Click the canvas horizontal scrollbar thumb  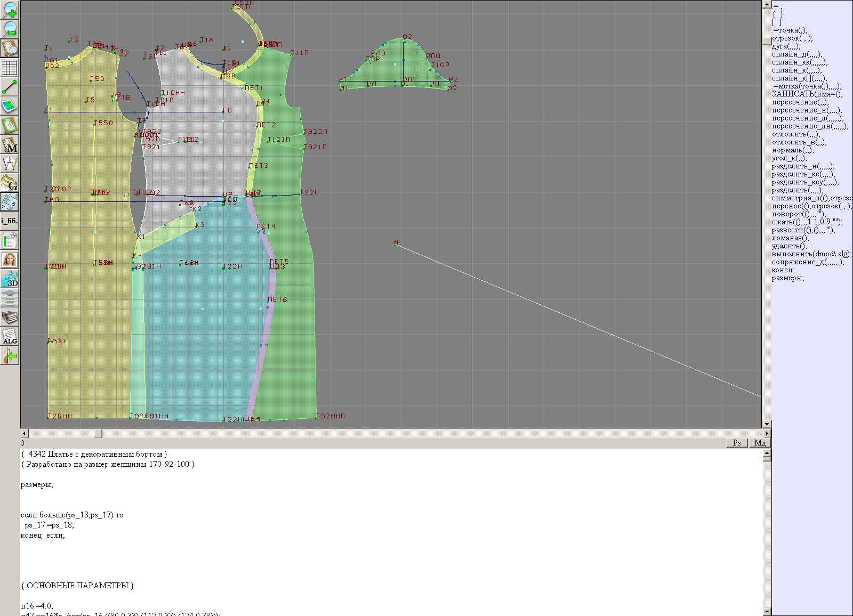98,434
